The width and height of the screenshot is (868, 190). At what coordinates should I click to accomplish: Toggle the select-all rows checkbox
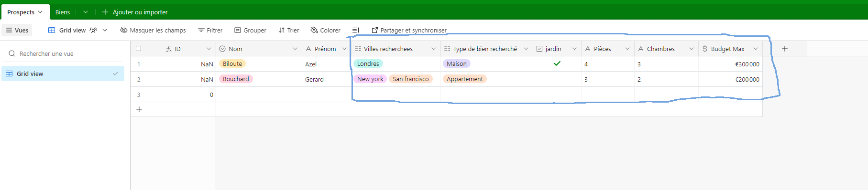(x=139, y=49)
